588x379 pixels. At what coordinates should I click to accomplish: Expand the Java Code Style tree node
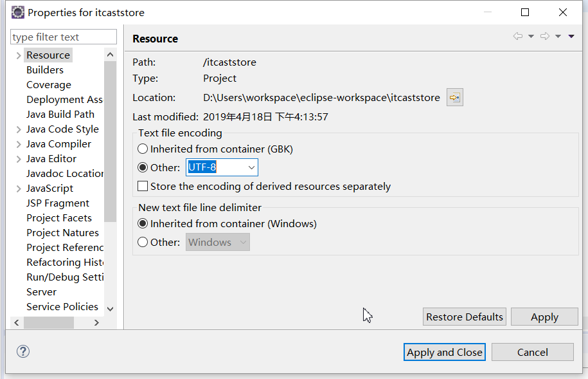(19, 129)
